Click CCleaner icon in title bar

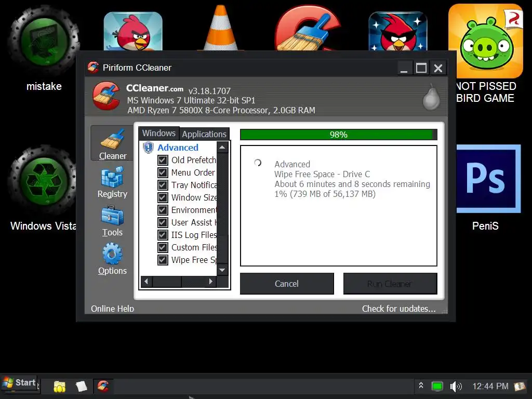[x=93, y=68]
